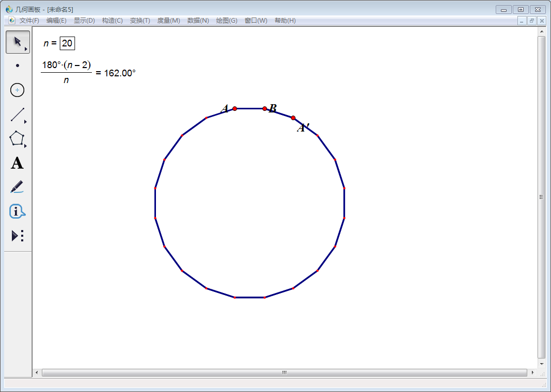
Task: Click point A on the polygon
Action: [234, 108]
